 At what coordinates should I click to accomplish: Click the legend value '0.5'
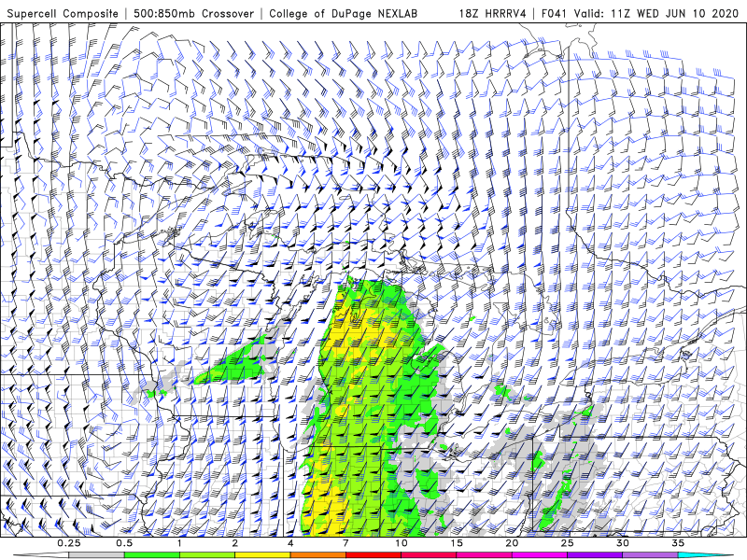[x=124, y=543]
